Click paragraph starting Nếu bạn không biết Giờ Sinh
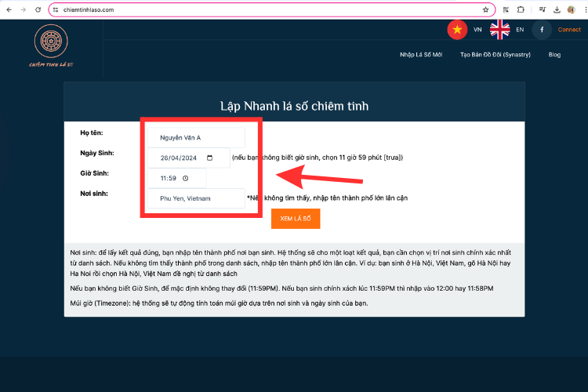This screenshot has width=588, height=392. (x=281, y=289)
